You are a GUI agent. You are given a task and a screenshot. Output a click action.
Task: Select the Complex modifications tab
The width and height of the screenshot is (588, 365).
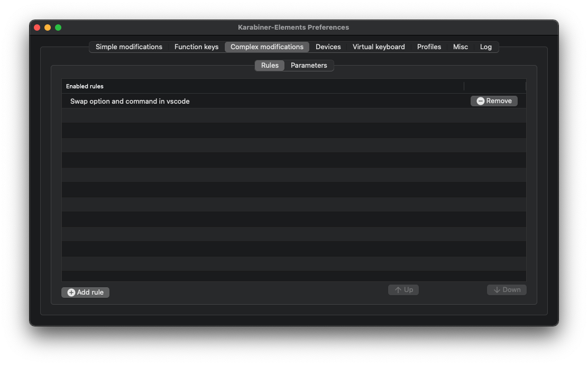tap(267, 47)
